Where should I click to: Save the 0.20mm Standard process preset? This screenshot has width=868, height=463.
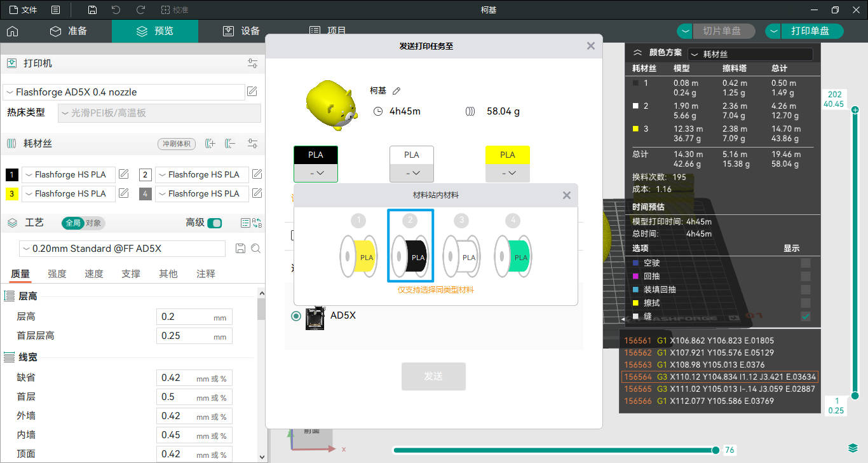pos(240,249)
